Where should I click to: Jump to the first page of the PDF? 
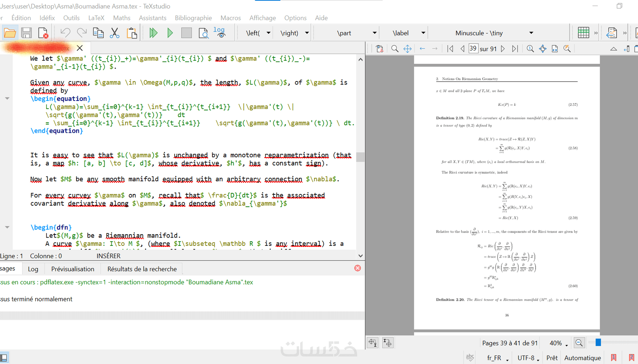point(450,49)
